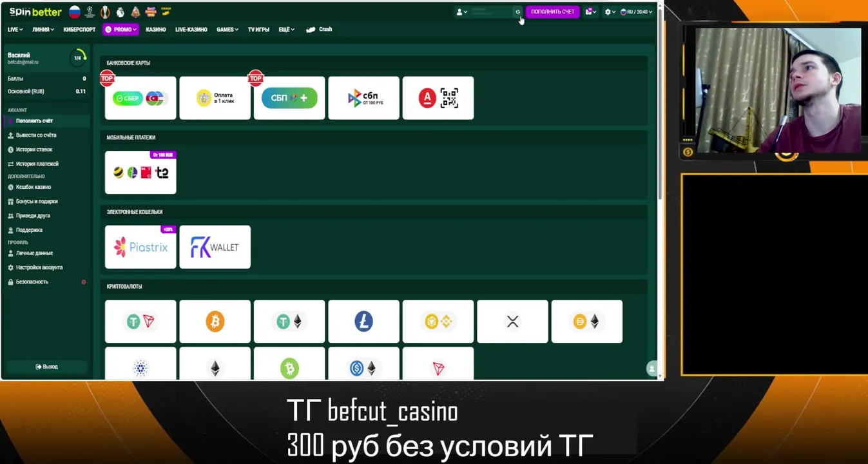This screenshot has width=868, height=464.
Task: Open Поддержка in the sidebar
Action: tap(46, 230)
